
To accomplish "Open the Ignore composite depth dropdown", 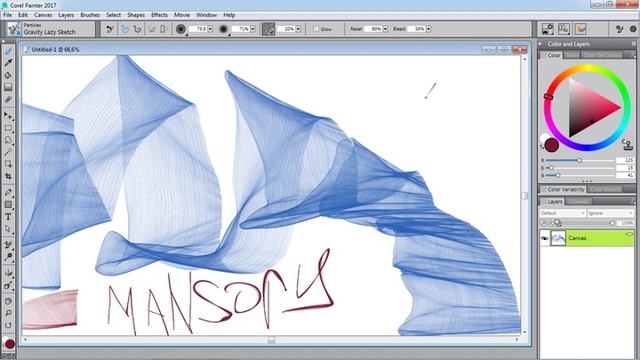I will coord(610,213).
